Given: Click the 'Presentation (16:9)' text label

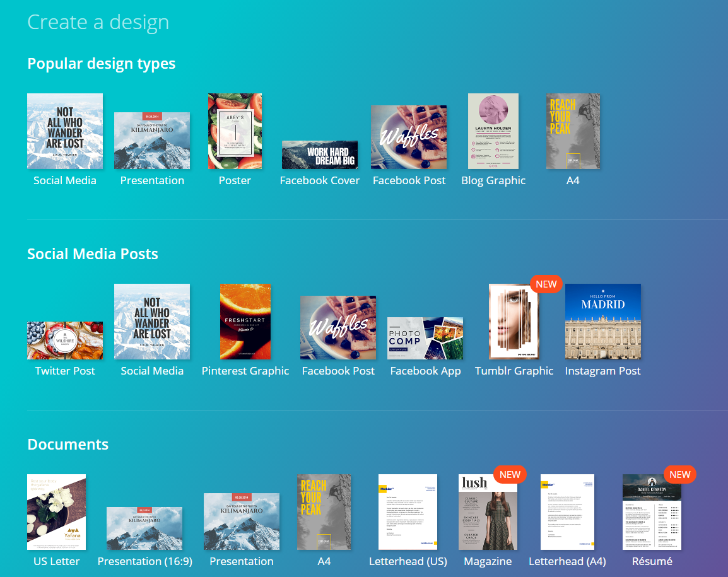Looking at the screenshot, I should pos(144,561).
